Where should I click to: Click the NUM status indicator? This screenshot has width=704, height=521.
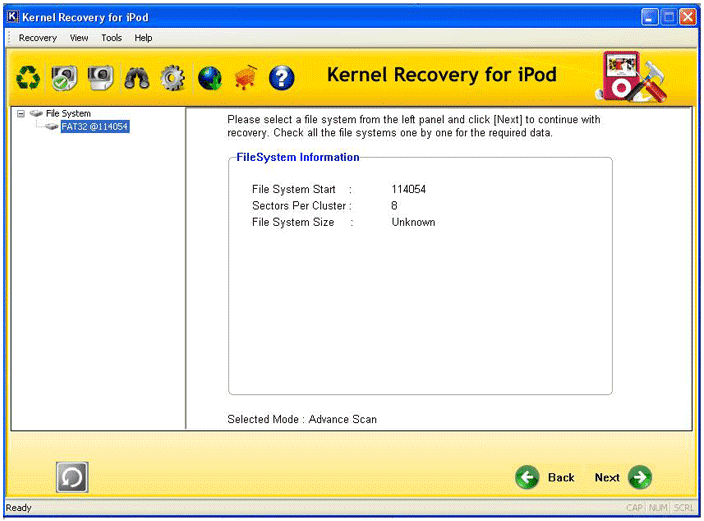pos(658,508)
